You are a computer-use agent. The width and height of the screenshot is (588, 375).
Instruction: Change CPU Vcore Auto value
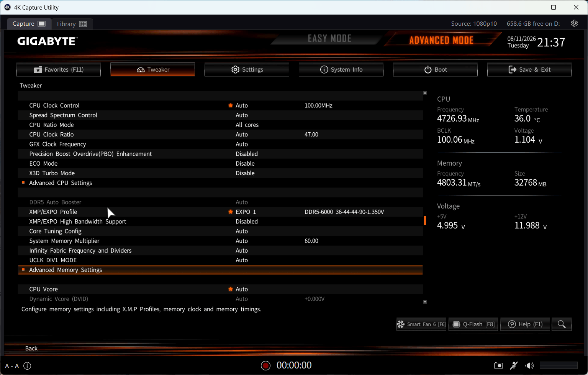click(242, 289)
